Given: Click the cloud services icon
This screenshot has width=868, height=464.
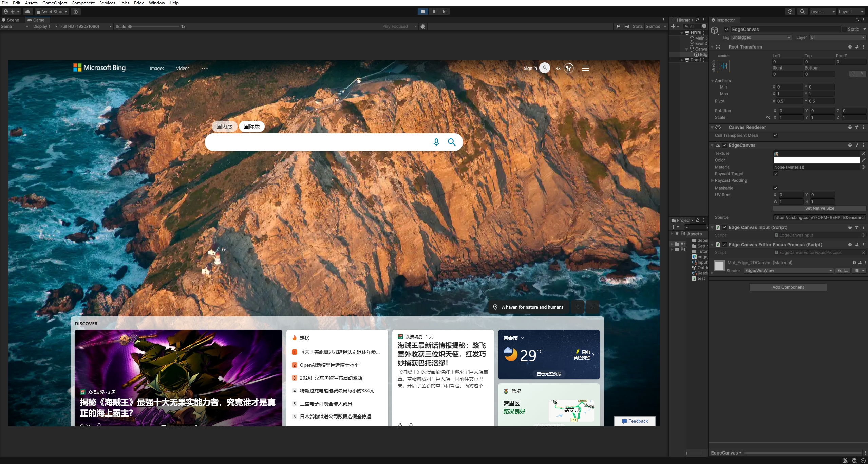Looking at the screenshot, I should (x=28, y=12).
